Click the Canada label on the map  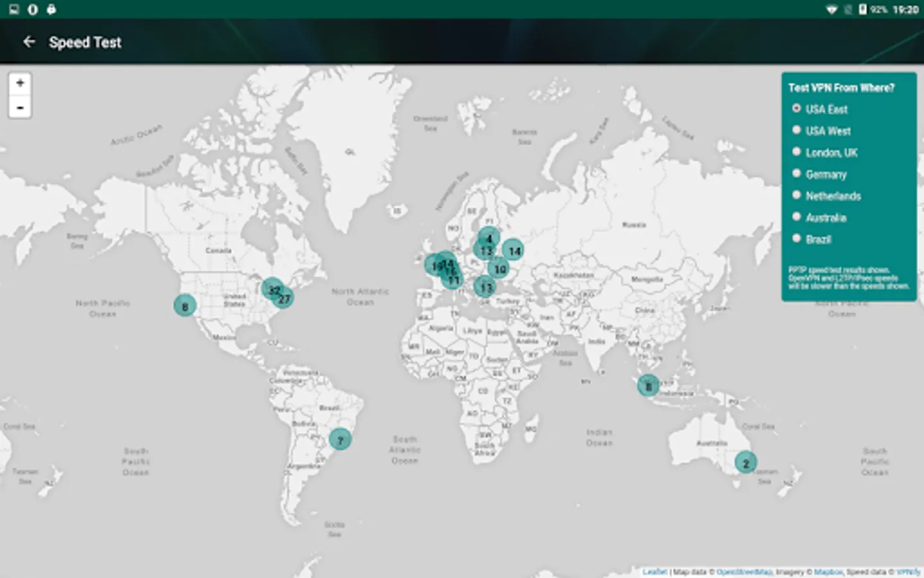pyautogui.click(x=219, y=250)
